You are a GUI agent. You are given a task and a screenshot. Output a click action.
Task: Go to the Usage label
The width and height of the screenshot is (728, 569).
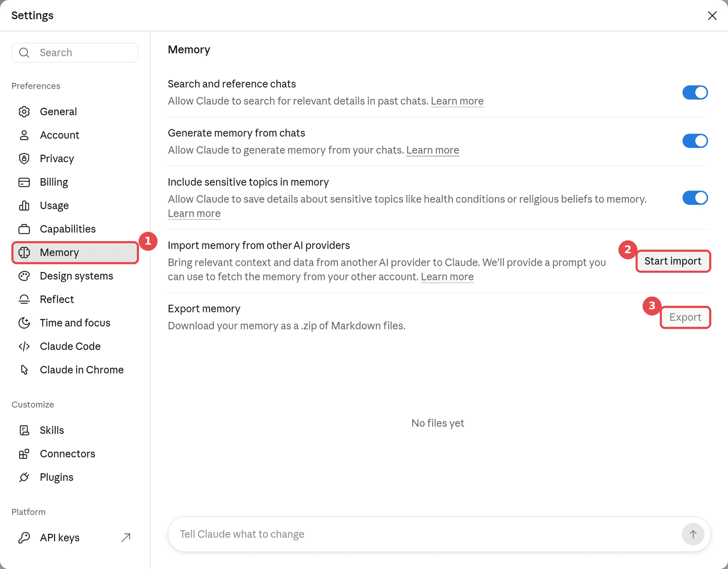coord(54,206)
